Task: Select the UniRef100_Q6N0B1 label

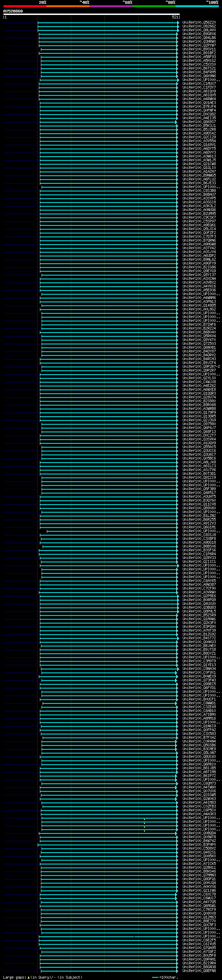Action: tap(199, 347)
